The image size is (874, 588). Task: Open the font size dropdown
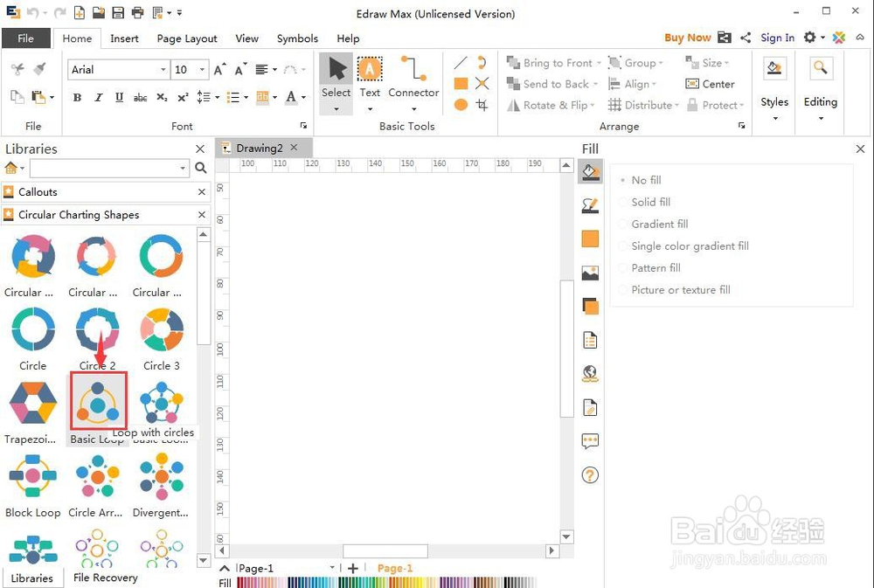click(202, 70)
